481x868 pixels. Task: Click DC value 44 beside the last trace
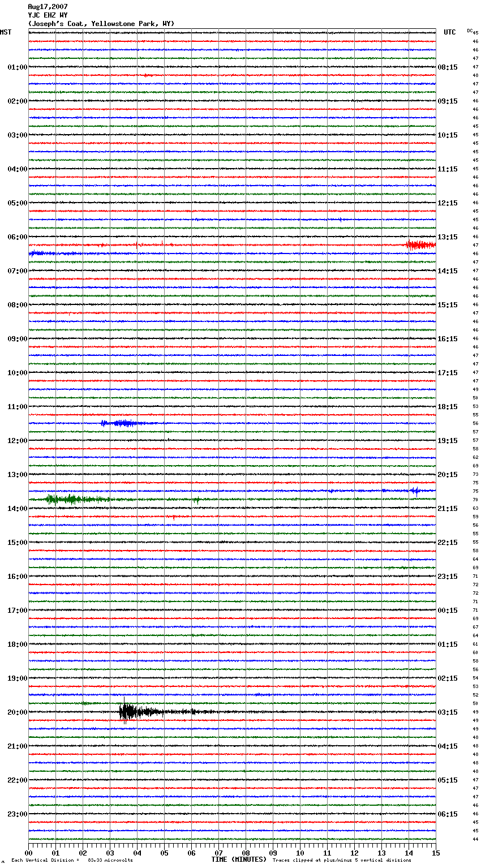[475, 839]
